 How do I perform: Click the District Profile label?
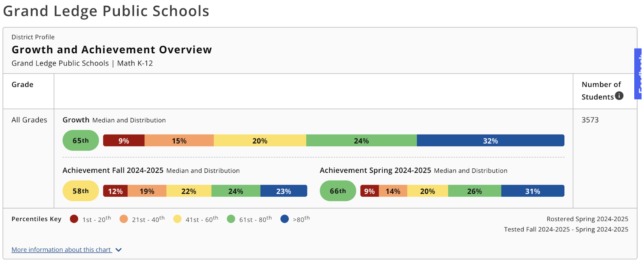click(33, 37)
